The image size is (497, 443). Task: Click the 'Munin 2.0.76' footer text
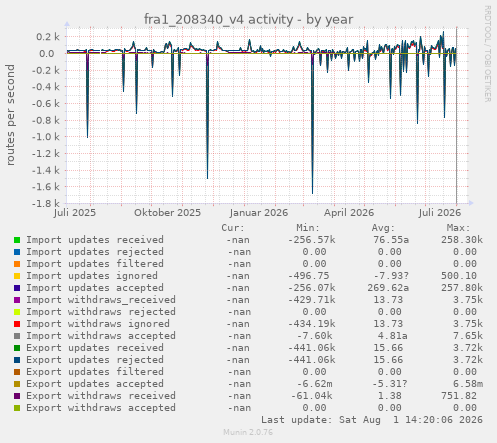[x=248, y=432]
